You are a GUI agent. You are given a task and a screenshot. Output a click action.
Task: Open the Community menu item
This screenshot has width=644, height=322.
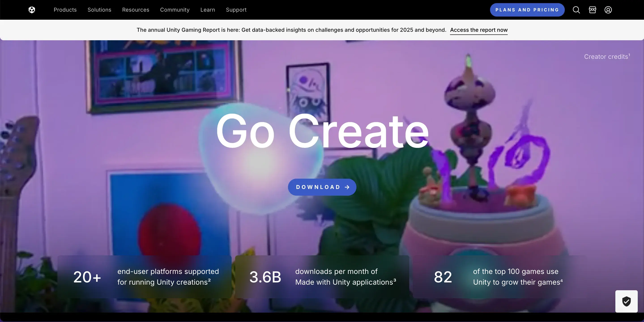[x=175, y=10]
